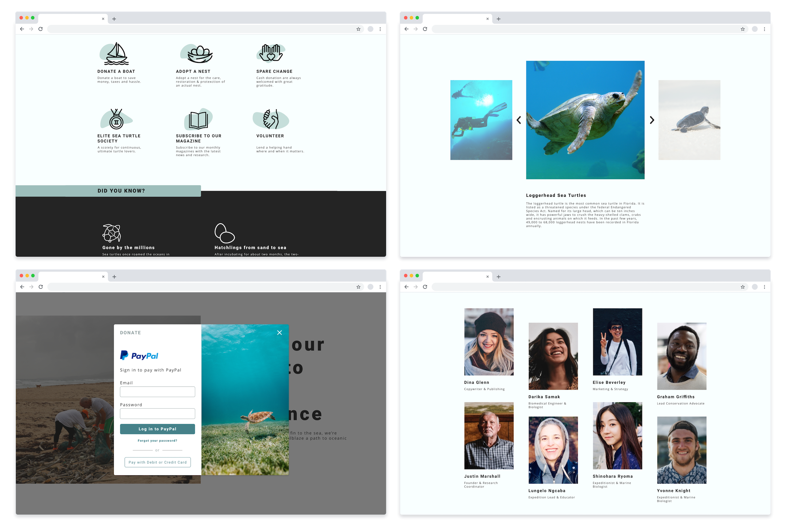
Task: Advance carousel with right chevron arrow
Action: [x=652, y=120]
